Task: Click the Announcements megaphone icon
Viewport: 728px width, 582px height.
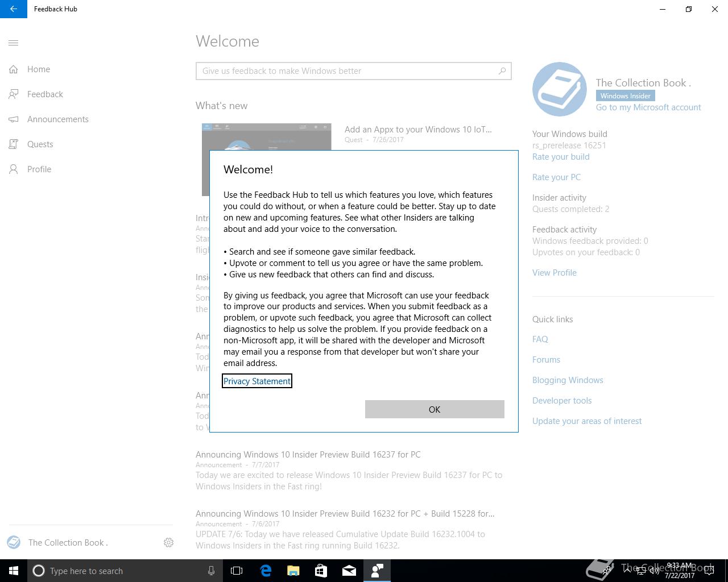Action: click(14, 119)
